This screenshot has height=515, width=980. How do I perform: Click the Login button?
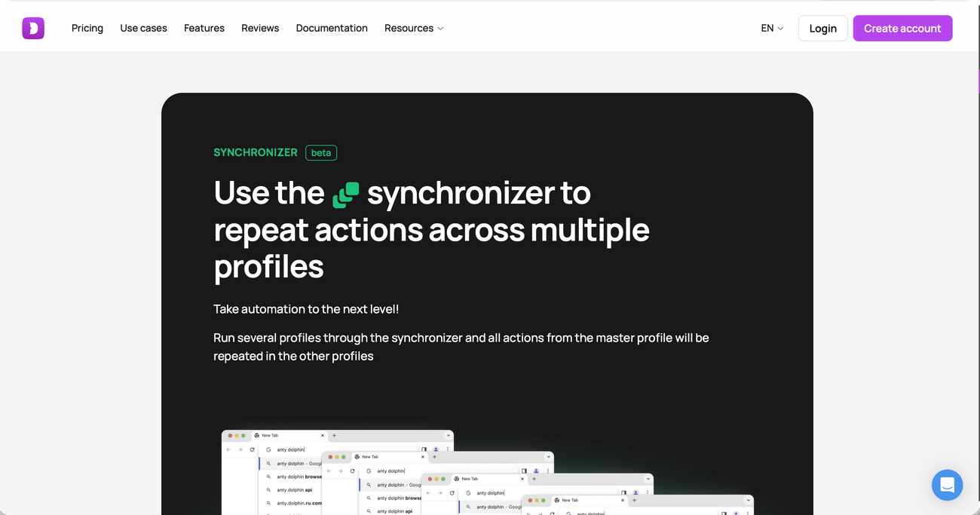pyautogui.click(x=822, y=28)
